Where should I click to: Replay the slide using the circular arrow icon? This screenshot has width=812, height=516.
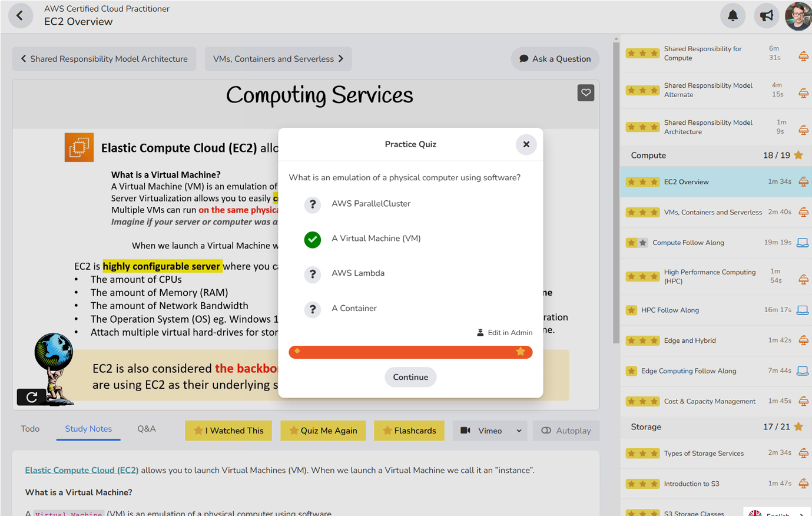(x=31, y=398)
